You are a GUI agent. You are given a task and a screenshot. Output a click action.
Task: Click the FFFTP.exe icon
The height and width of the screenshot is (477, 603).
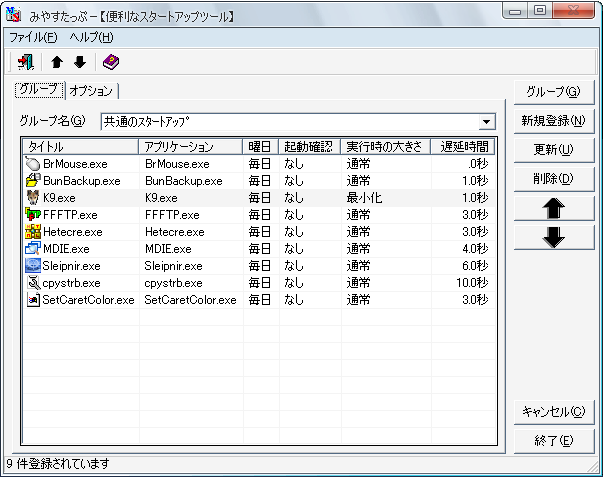coord(33,214)
